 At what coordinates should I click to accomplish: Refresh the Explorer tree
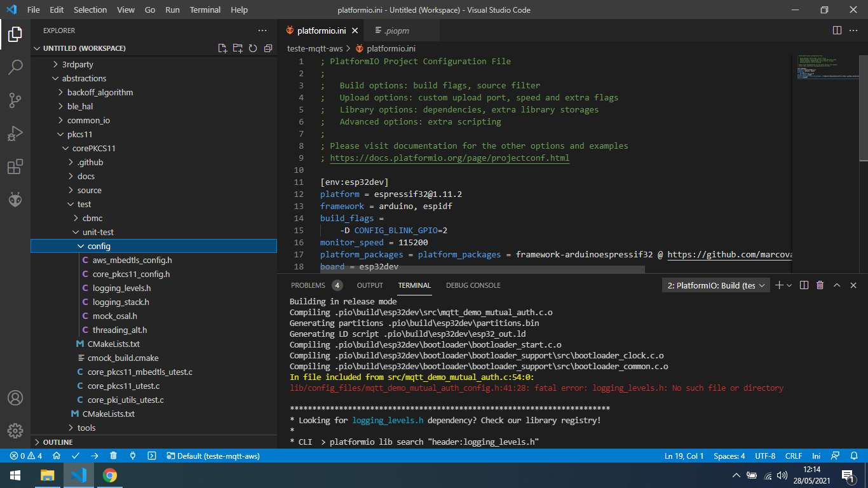point(253,48)
